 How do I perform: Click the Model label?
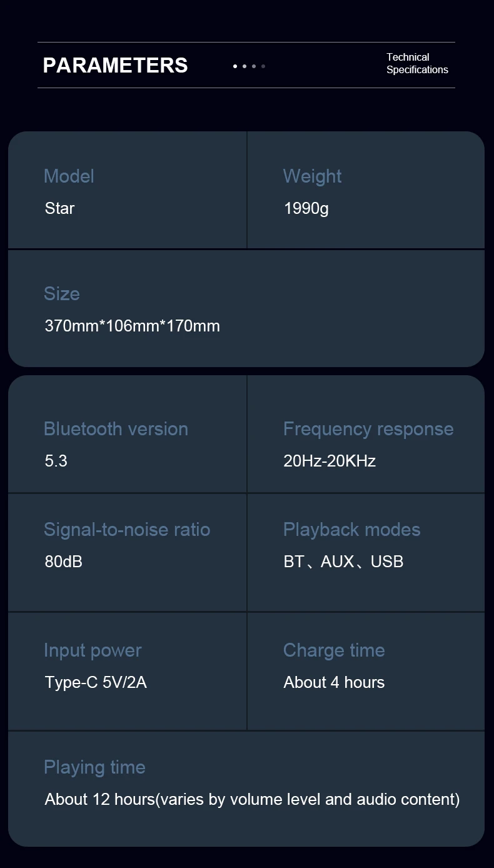pos(69,176)
